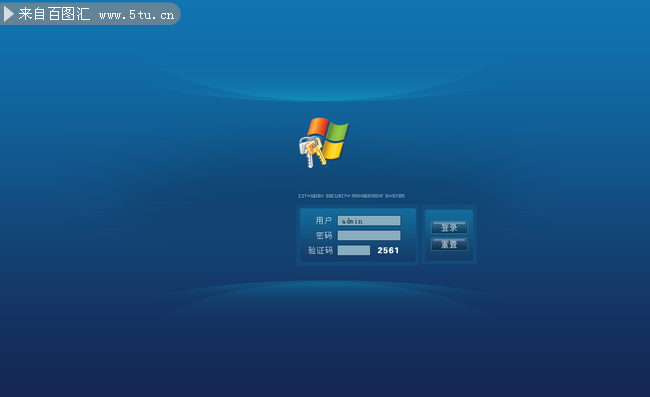The width and height of the screenshot is (650, 397).
Task: Click the Citywork Security Management System title
Action: [352, 196]
